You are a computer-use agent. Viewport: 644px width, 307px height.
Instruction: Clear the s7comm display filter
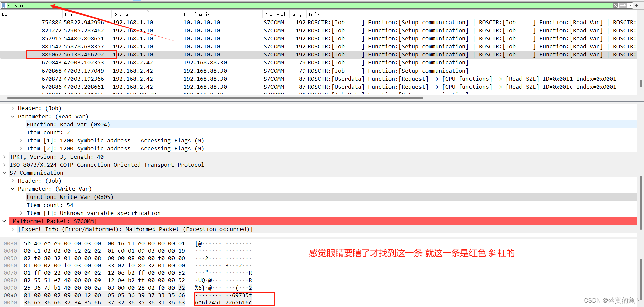[615, 5]
